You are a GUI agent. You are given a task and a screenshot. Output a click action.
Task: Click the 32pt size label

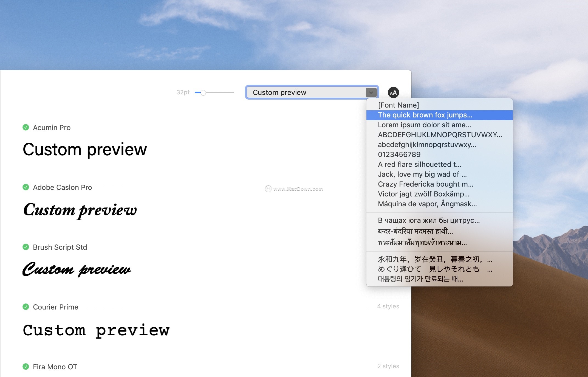(183, 92)
